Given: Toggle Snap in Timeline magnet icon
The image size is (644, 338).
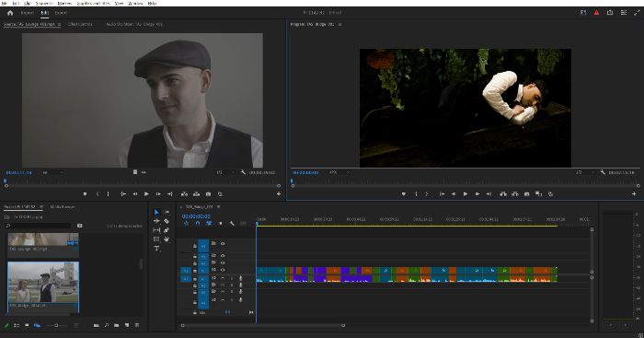Looking at the screenshot, I should (x=198, y=223).
